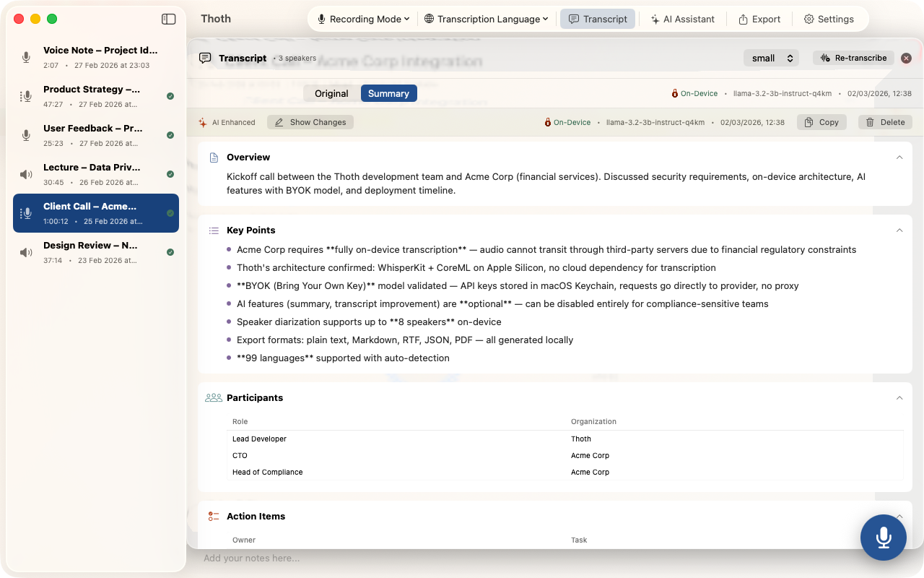The image size is (924, 578).
Task: Toggle the sidebar panel icon
Action: pos(168,20)
